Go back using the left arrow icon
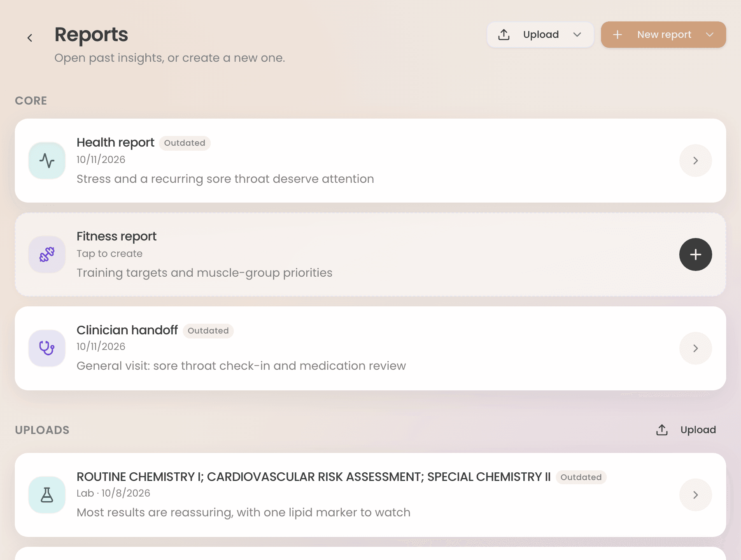 point(30,38)
